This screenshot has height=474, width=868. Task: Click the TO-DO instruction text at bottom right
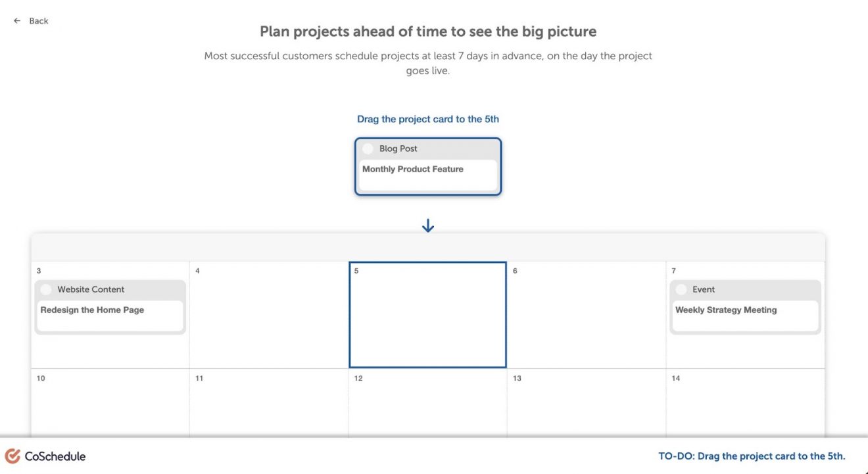pyautogui.click(x=752, y=456)
